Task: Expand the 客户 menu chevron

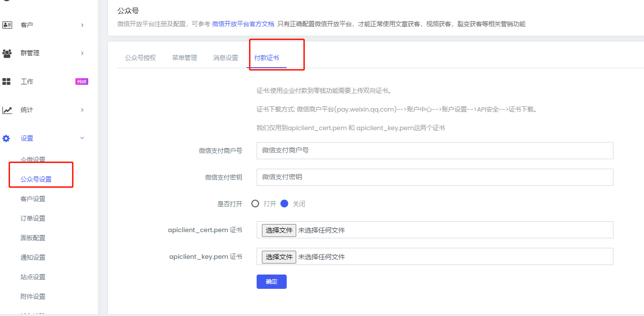Action: tap(82, 25)
